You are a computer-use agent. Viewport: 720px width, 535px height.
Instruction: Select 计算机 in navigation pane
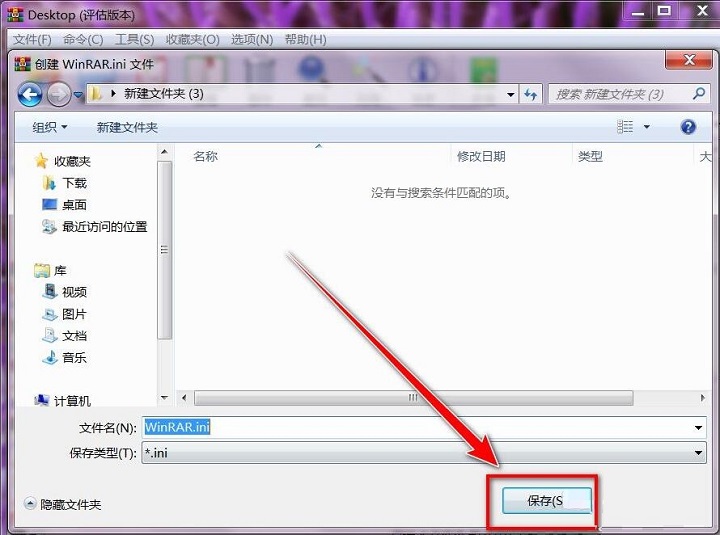coord(72,401)
